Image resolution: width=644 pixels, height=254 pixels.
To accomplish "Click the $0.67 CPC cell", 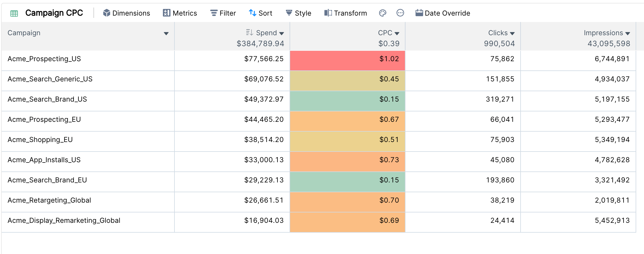I will point(348,121).
